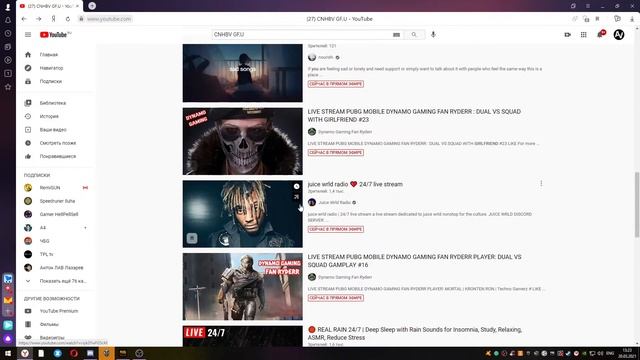Open Yandex Browser in the taskbar
Image resolution: width=640 pixels, height=360 pixels.
point(25,353)
